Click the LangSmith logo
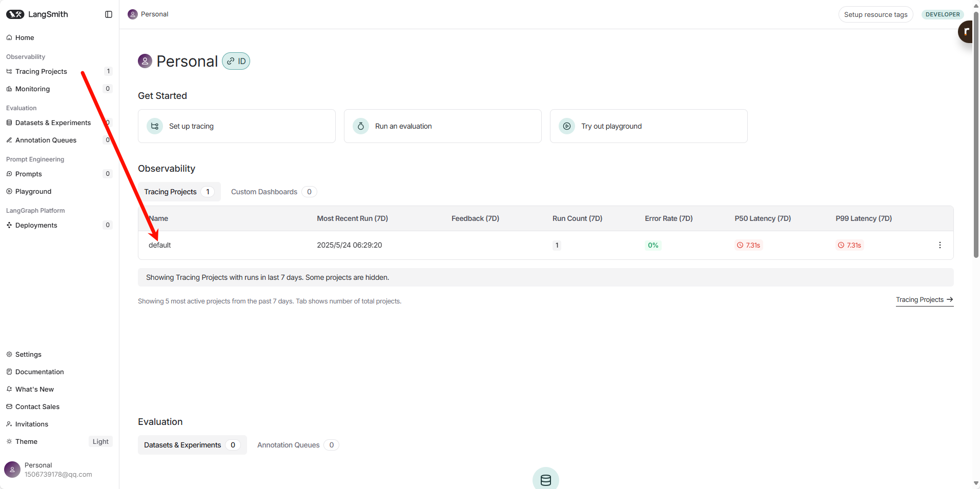Image resolution: width=980 pixels, height=489 pixels. tap(37, 14)
